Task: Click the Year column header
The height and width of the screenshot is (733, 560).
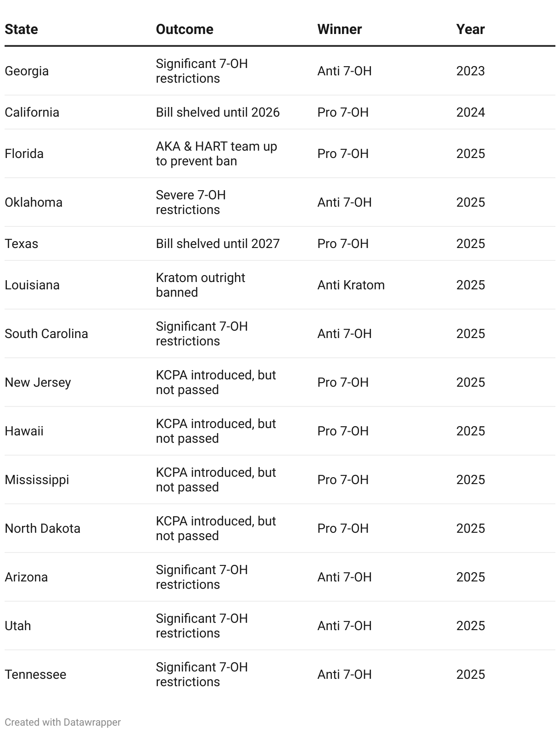Action: pyautogui.click(x=470, y=29)
